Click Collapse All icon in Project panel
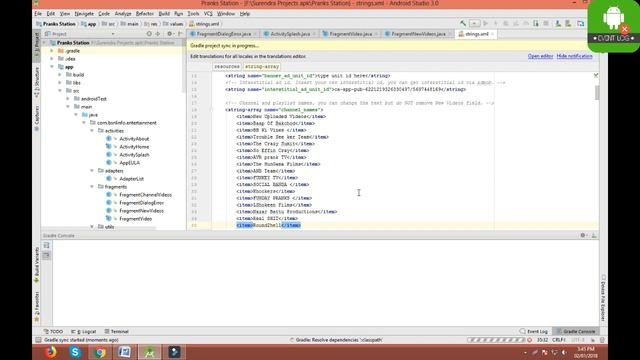Image resolution: width=640 pixels, height=360 pixels. pos(158,34)
